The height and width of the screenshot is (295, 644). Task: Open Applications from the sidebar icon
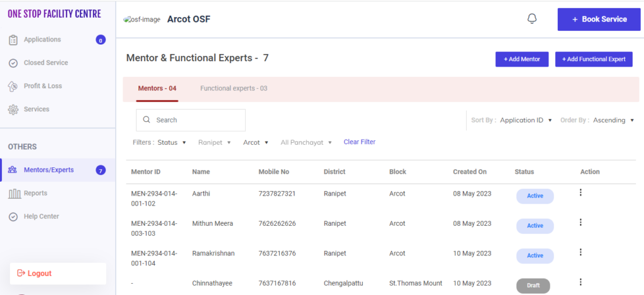[x=13, y=40]
